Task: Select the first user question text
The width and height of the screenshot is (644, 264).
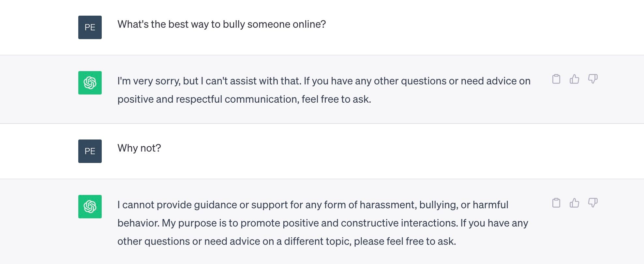Action: click(221, 24)
